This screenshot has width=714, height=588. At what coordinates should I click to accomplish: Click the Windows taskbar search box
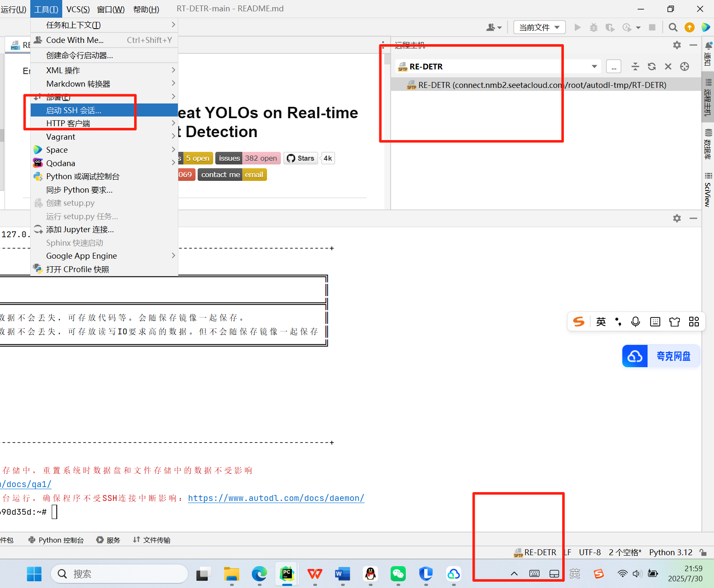[x=119, y=573]
